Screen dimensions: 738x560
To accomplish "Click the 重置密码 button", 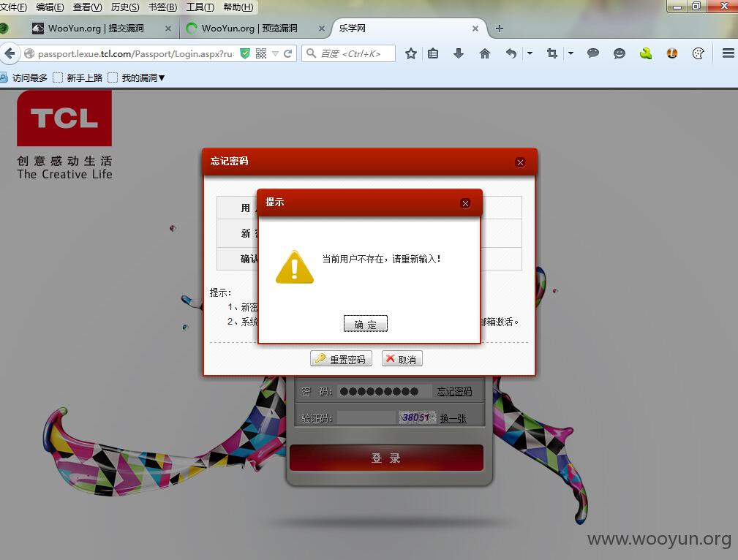I will [342, 358].
